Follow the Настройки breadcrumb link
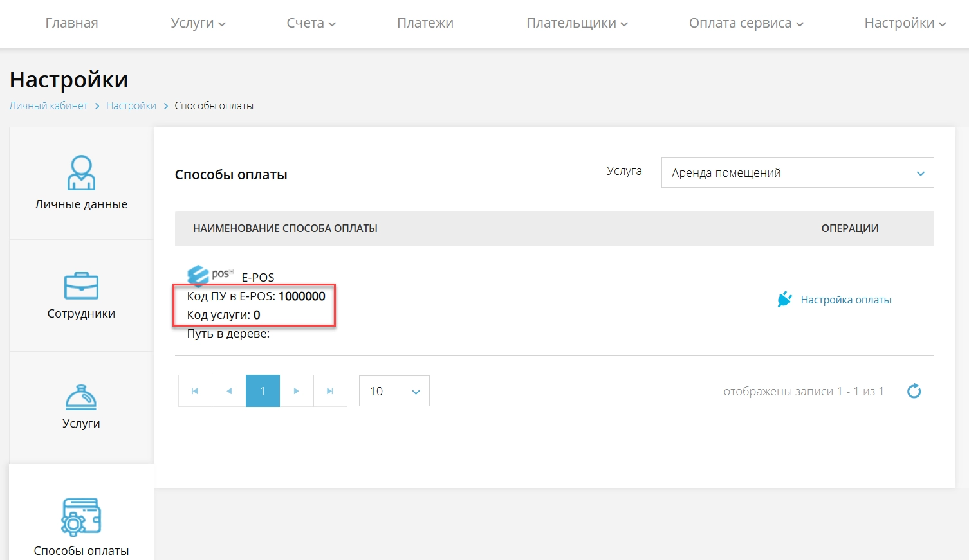 tap(131, 105)
